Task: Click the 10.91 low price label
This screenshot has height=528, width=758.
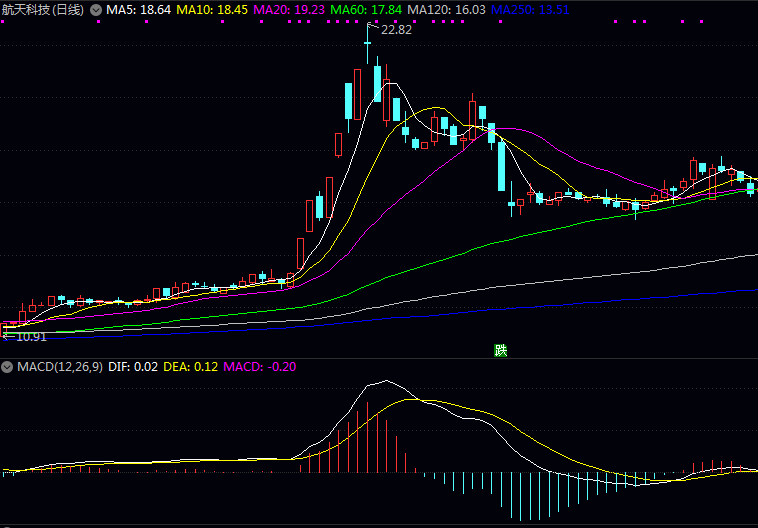Action: click(x=31, y=337)
